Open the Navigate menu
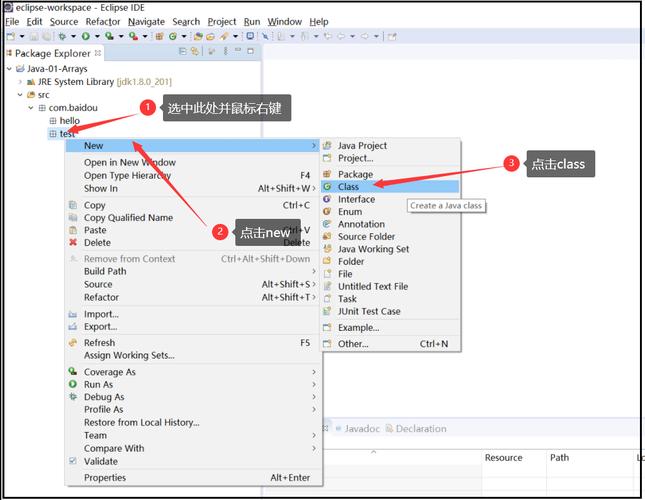 pos(146,22)
